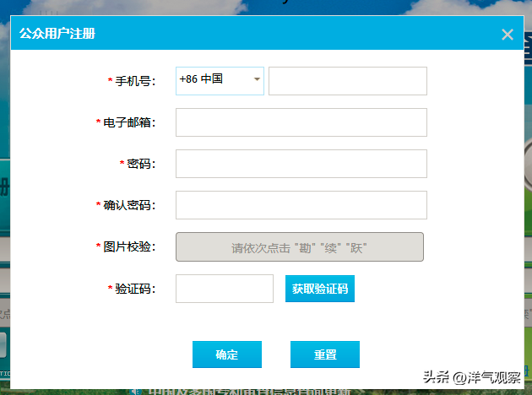The image size is (532, 395).
Task: Submit the form with 确定 button
Action: pyautogui.click(x=226, y=354)
